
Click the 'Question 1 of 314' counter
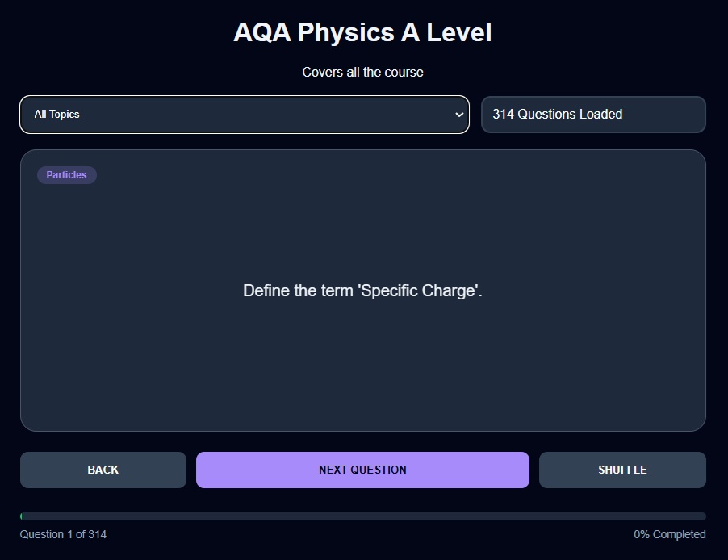point(63,534)
